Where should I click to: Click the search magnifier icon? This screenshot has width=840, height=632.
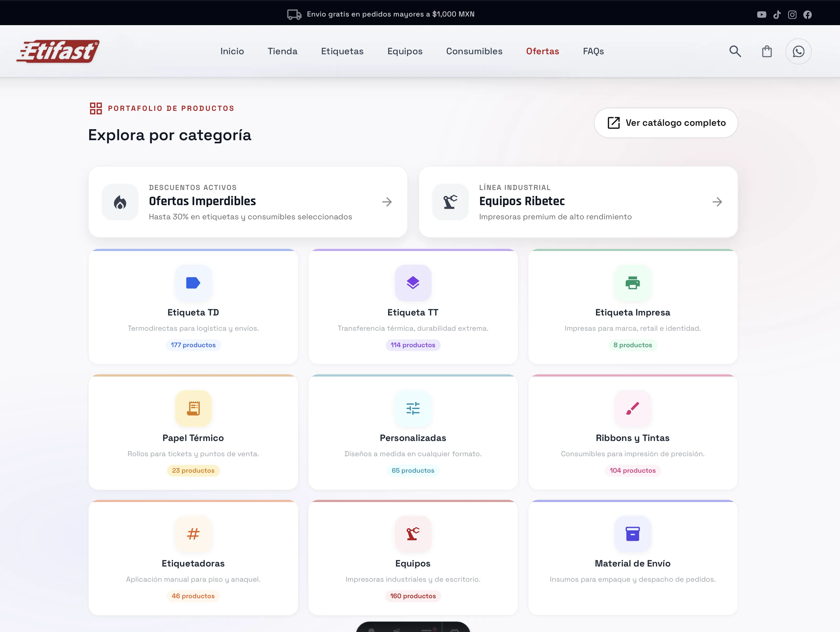735,51
